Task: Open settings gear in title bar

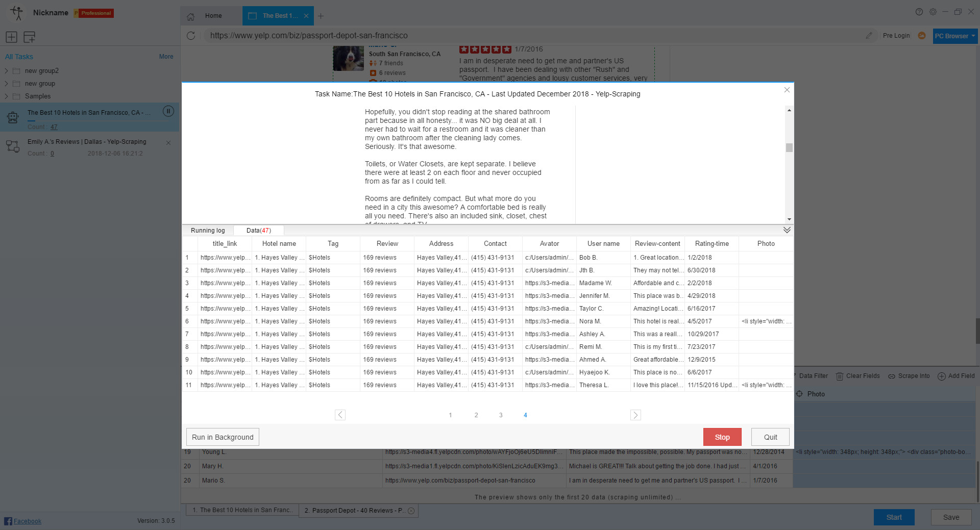Action: coord(933,12)
